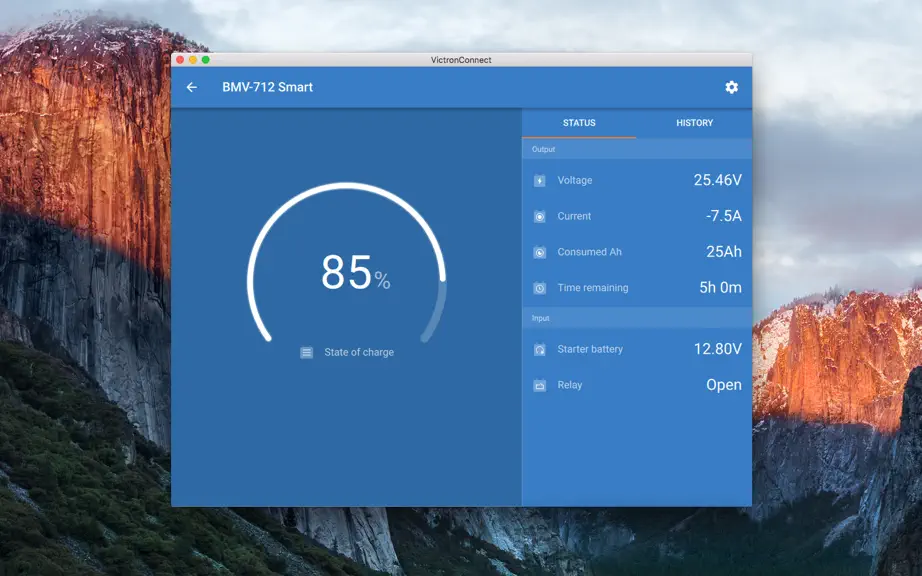This screenshot has width=922, height=576.
Task: Click the Starter battery icon
Action: click(x=539, y=349)
